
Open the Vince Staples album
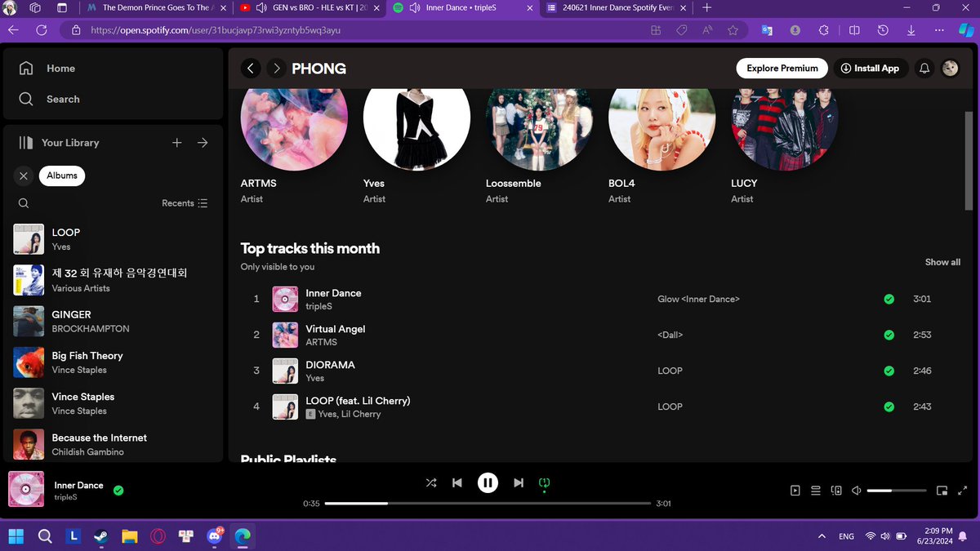tap(113, 403)
